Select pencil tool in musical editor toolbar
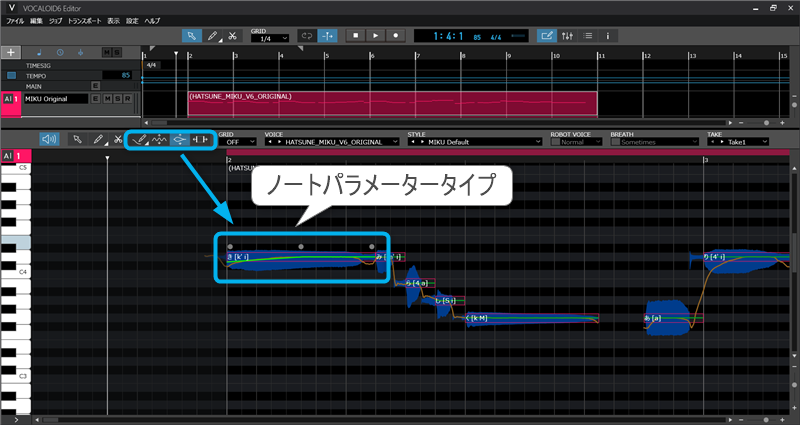The image size is (800, 425). (98, 139)
